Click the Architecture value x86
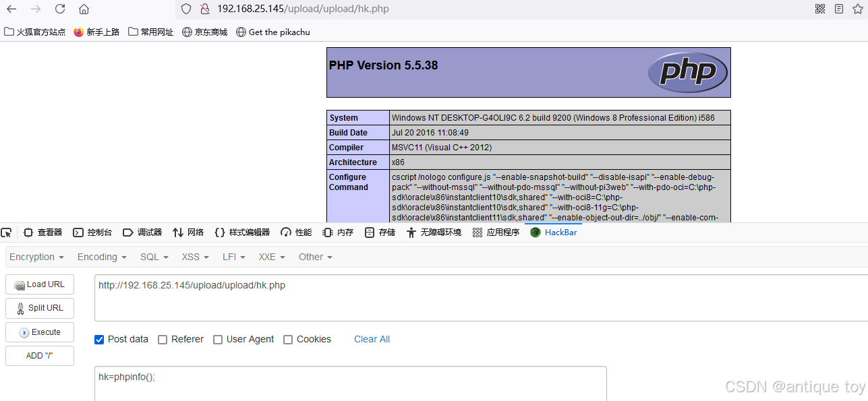 point(398,162)
